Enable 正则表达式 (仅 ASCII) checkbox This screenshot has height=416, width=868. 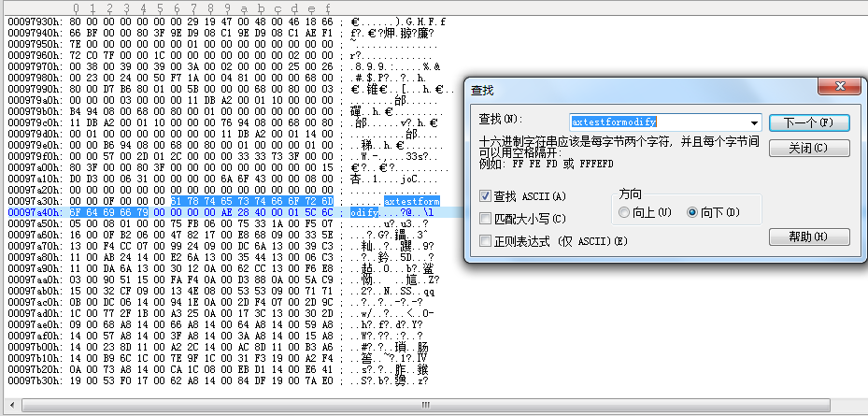pyautogui.click(x=485, y=241)
